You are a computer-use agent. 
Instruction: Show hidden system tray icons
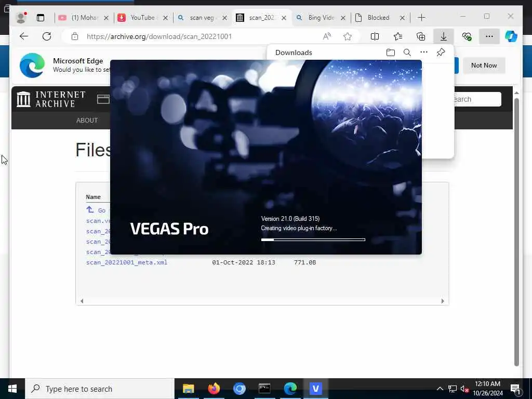coord(440,389)
